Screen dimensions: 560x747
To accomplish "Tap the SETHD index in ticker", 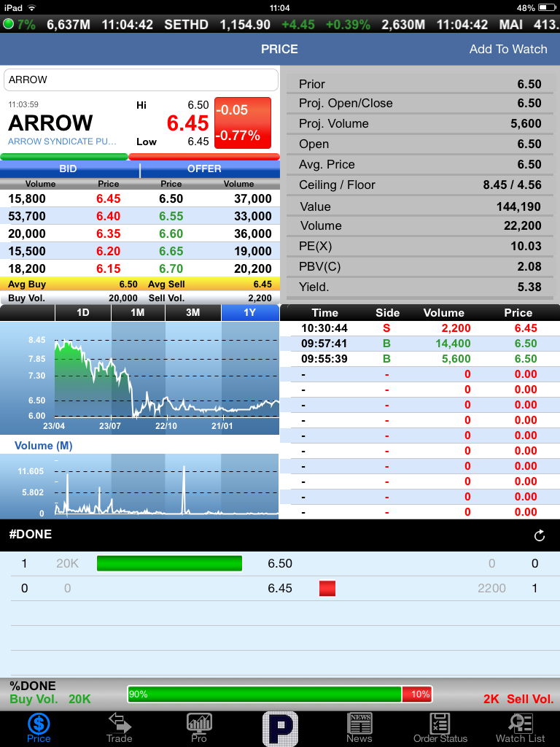I will pyautogui.click(x=186, y=25).
